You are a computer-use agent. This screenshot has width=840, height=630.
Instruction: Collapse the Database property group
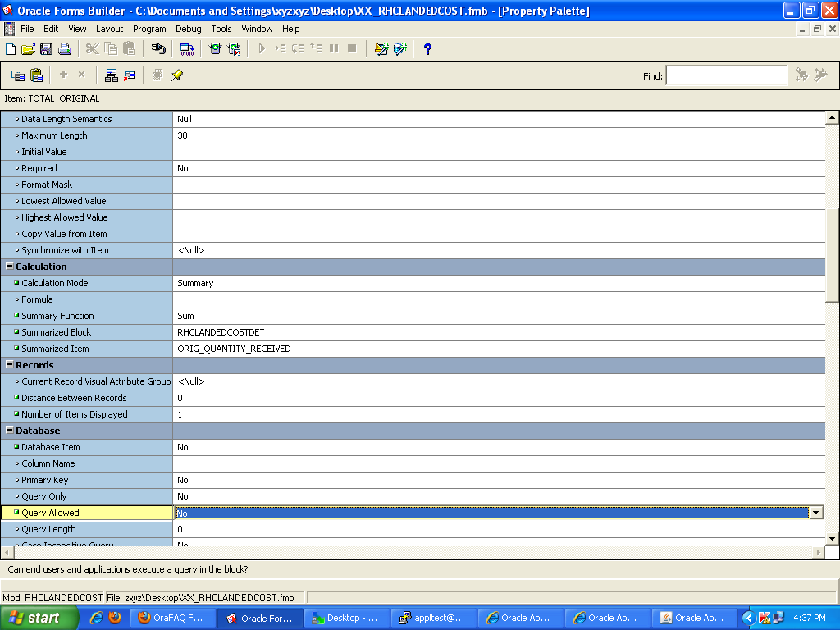10,431
